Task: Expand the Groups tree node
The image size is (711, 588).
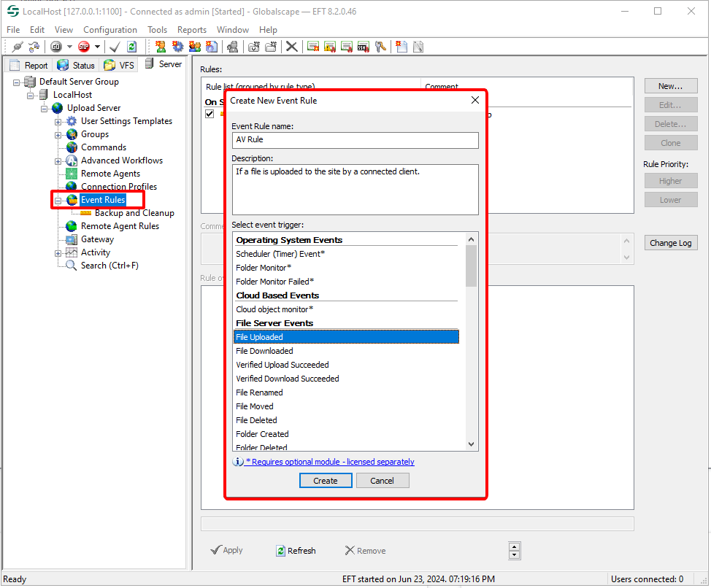Action: coord(58,135)
